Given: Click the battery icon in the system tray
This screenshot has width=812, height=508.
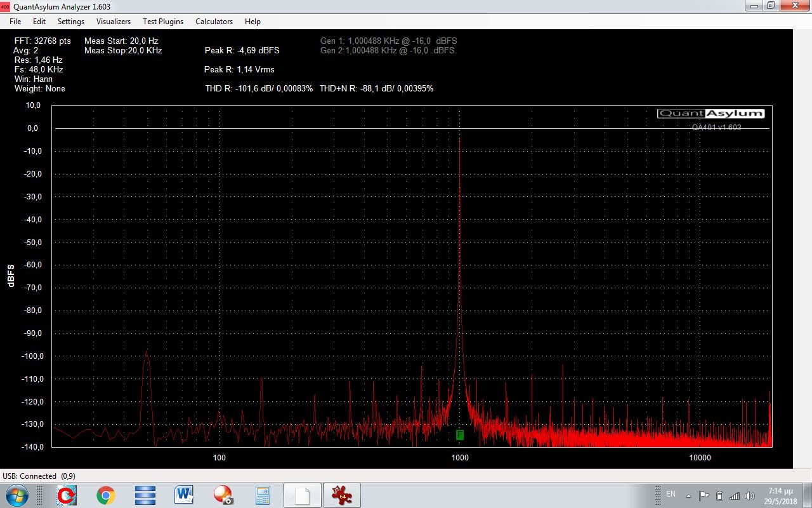Looking at the screenshot, I should (719, 495).
